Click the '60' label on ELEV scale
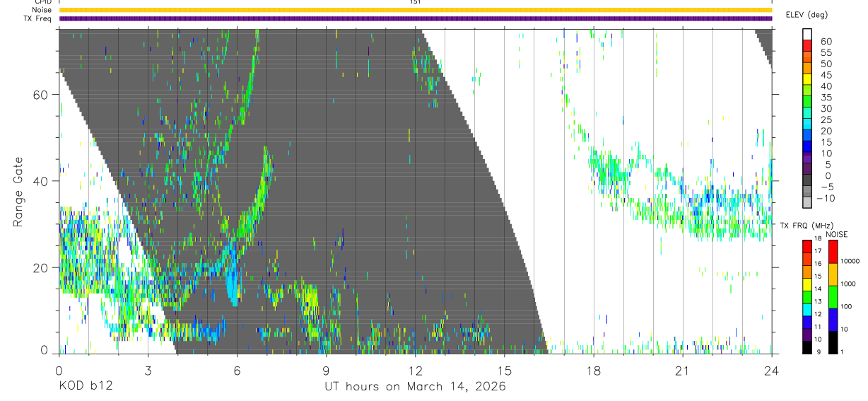868x401 pixels. (x=826, y=41)
